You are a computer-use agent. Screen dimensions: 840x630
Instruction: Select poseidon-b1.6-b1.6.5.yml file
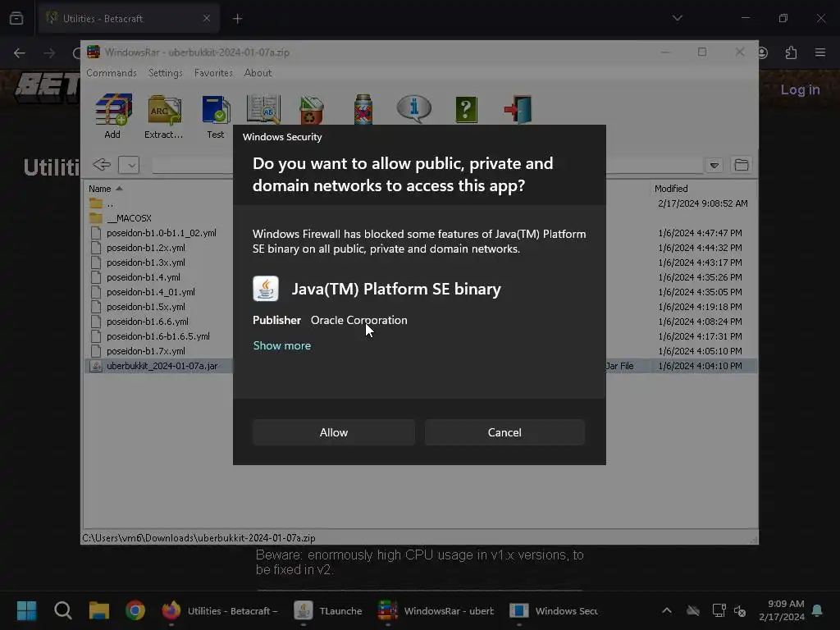pyautogui.click(x=158, y=336)
